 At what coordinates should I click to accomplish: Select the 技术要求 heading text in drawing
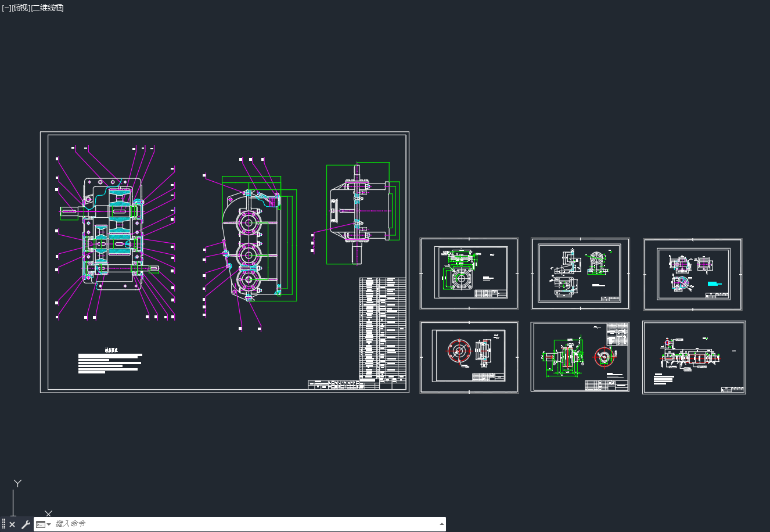click(x=110, y=350)
